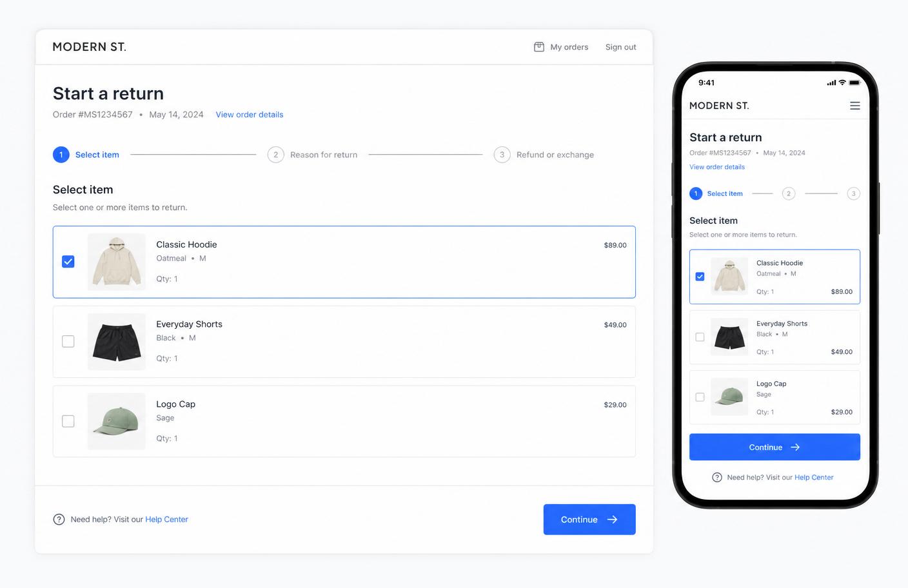Screen dimensions: 908x588
Task: Check Logo Cap checkbox on mobile
Action: click(700, 397)
